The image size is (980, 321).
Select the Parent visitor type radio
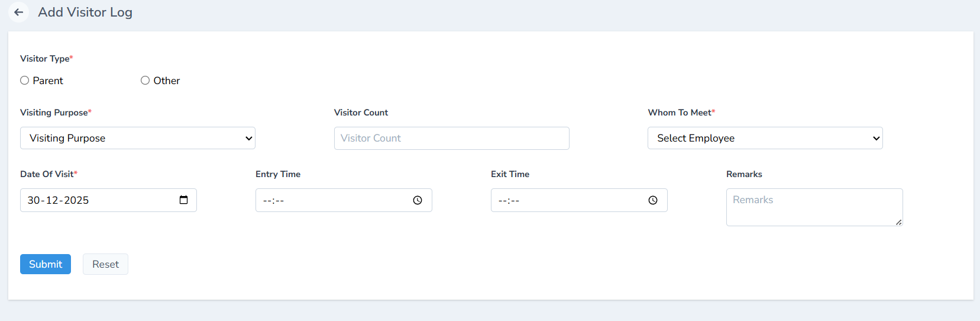point(25,81)
